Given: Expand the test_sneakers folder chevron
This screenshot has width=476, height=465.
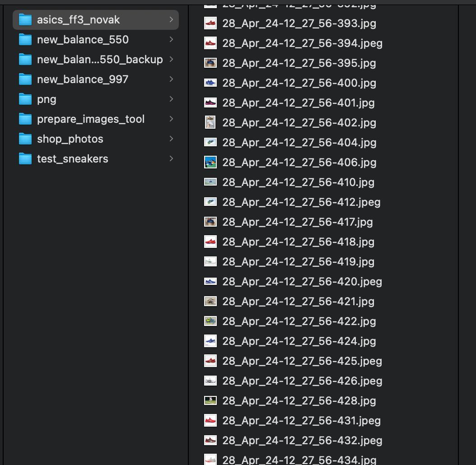Looking at the screenshot, I should click(171, 158).
